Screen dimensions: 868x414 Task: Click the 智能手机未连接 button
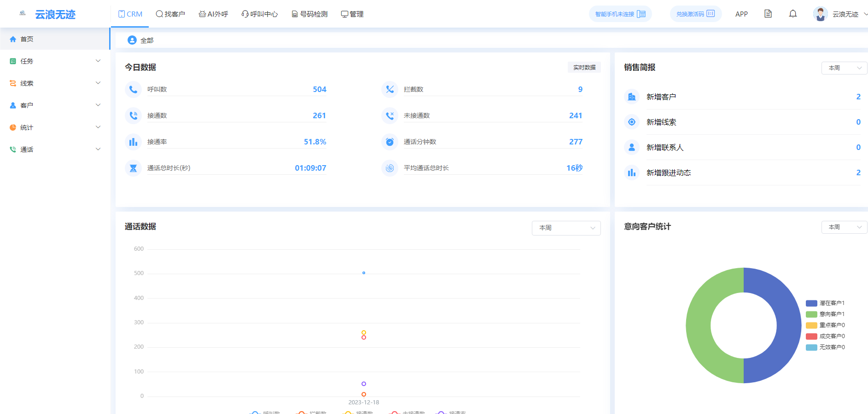620,14
